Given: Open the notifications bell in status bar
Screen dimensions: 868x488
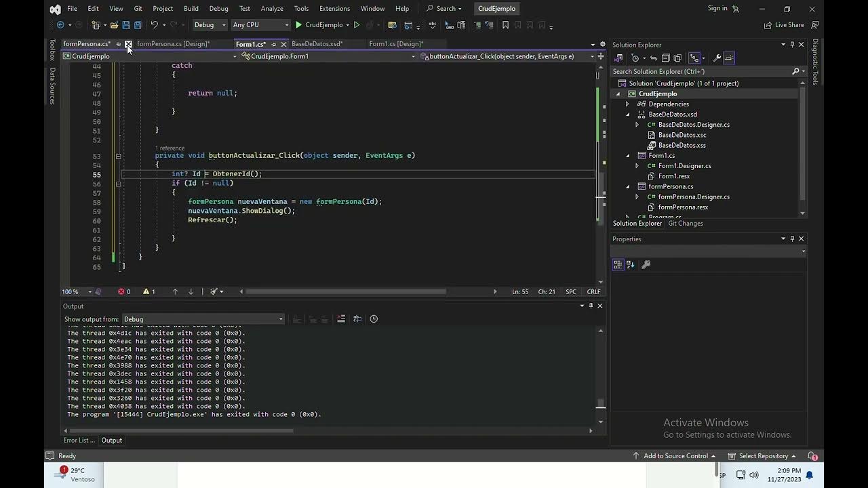Looking at the screenshot, I should click(x=812, y=456).
